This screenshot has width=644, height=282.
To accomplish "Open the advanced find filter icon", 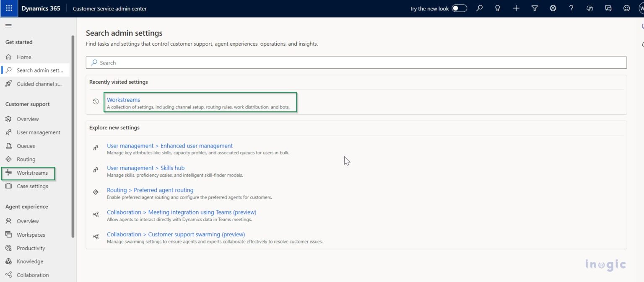I will tap(535, 8).
